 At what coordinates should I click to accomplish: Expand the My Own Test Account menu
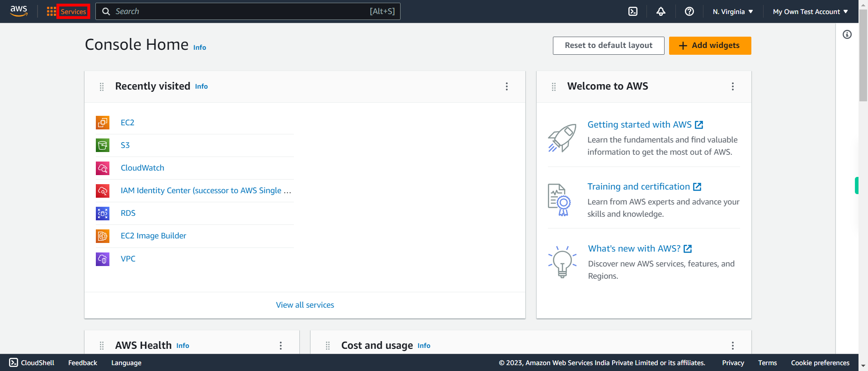click(x=810, y=12)
